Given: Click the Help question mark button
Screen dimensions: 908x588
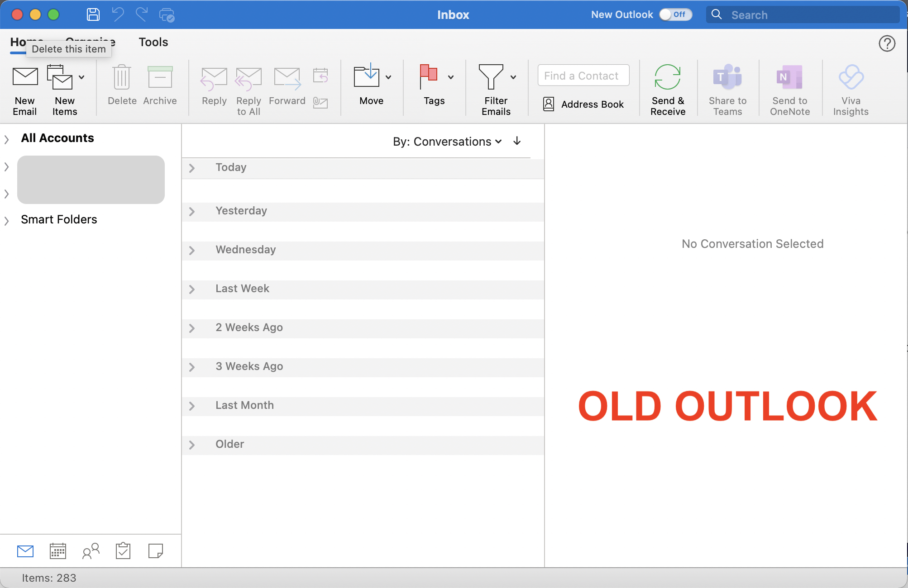Looking at the screenshot, I should click(887, 44).
